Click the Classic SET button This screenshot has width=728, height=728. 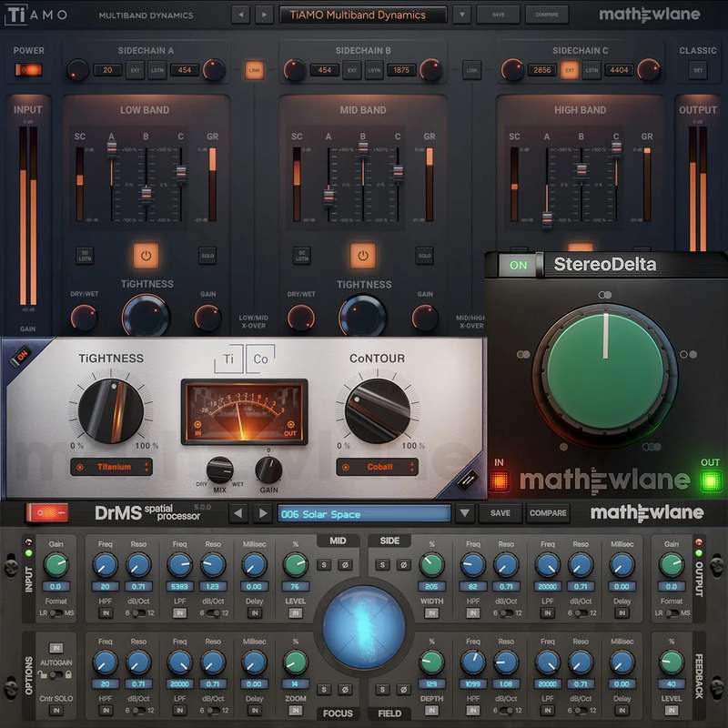[698, 69]
